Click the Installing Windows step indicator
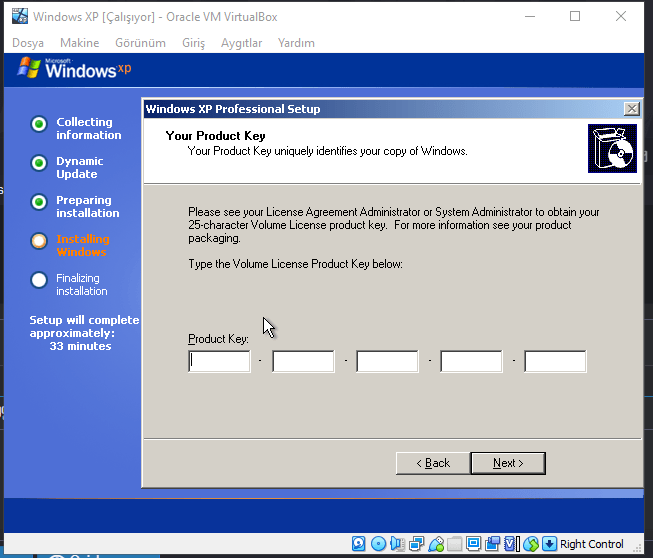 coord(39,241)
